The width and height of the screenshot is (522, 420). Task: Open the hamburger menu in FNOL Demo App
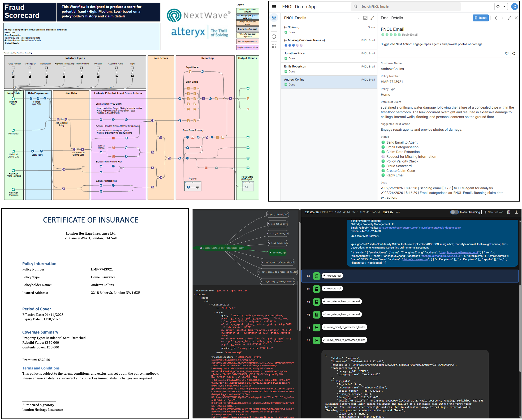274,7
